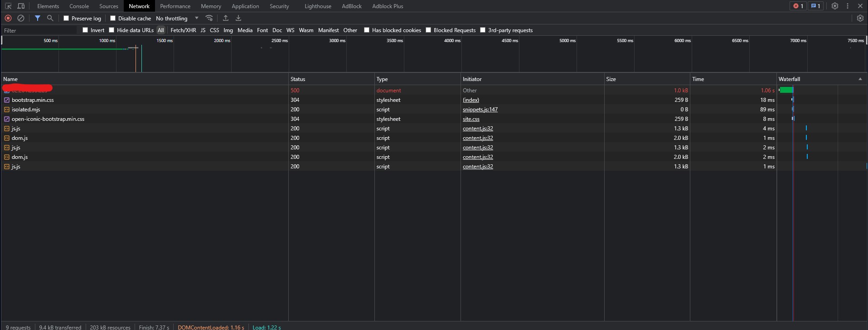Click into the Filter text field
This screenshot has height=330, width=868.
[x=39, y=30]
